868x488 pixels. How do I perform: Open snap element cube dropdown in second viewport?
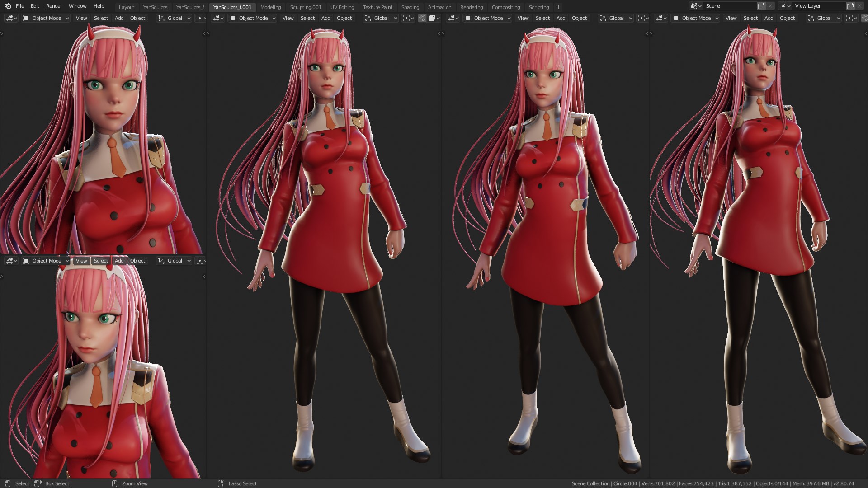(x=434, y=18)
